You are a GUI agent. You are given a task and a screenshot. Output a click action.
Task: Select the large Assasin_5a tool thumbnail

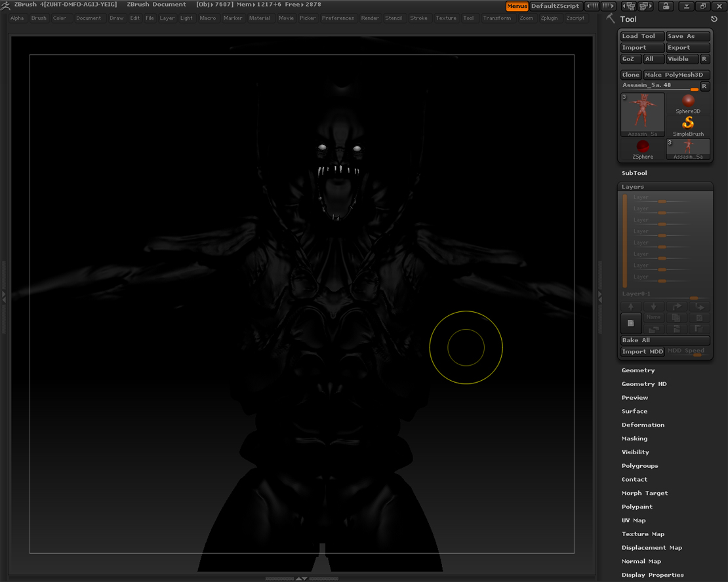(x=643, y=115)
